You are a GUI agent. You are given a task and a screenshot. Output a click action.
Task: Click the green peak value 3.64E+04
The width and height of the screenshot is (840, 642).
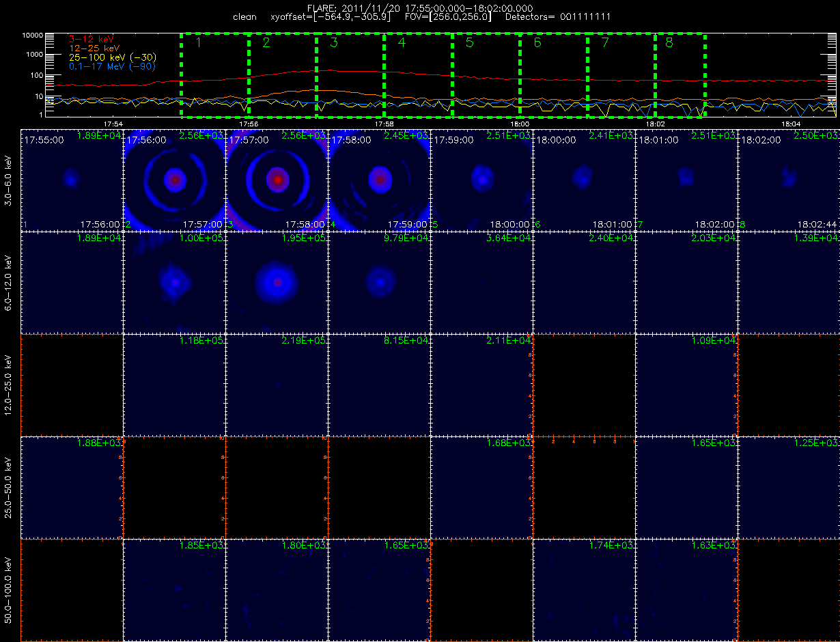point(509,238)
